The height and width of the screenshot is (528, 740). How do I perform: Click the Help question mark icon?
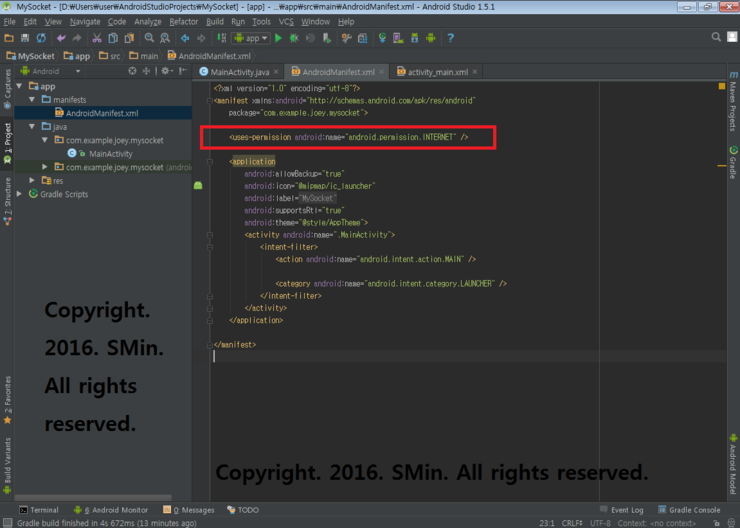450,38
